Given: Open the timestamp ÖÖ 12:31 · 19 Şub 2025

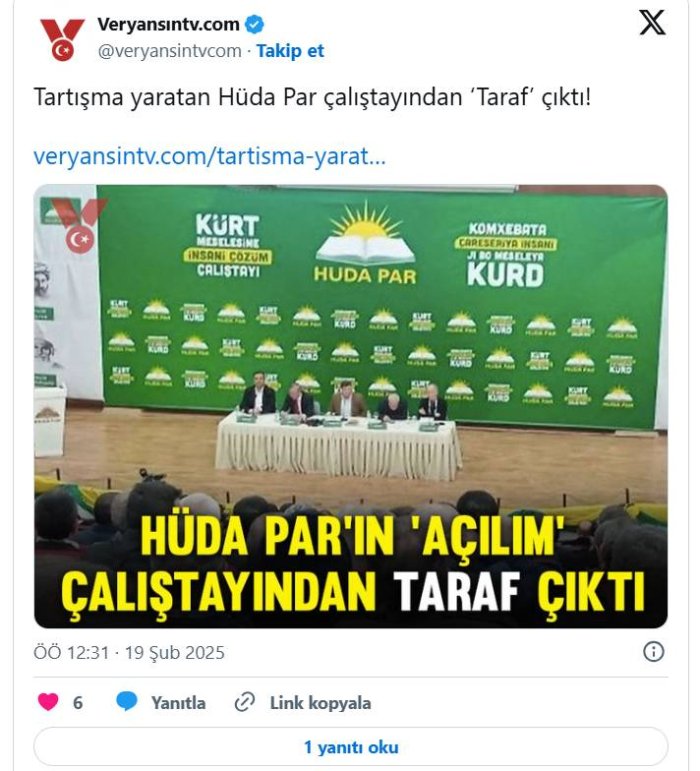Looking at the screenshot, I should [129, 652].
